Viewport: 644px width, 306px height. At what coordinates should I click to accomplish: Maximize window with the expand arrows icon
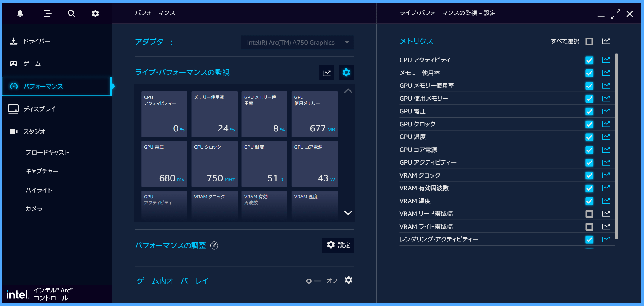click(x=616, y=14)
